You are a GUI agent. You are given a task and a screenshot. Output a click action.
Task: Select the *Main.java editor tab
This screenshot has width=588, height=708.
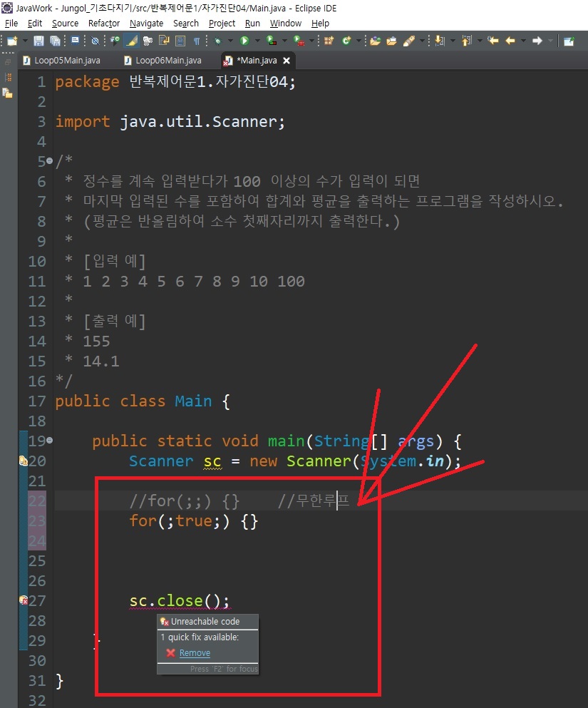pos(257,61)
